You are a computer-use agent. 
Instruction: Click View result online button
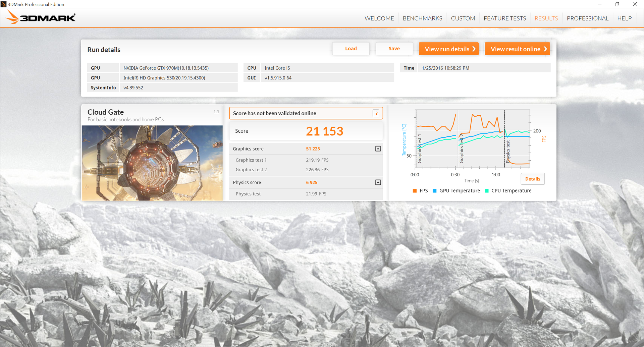[517, 49]
